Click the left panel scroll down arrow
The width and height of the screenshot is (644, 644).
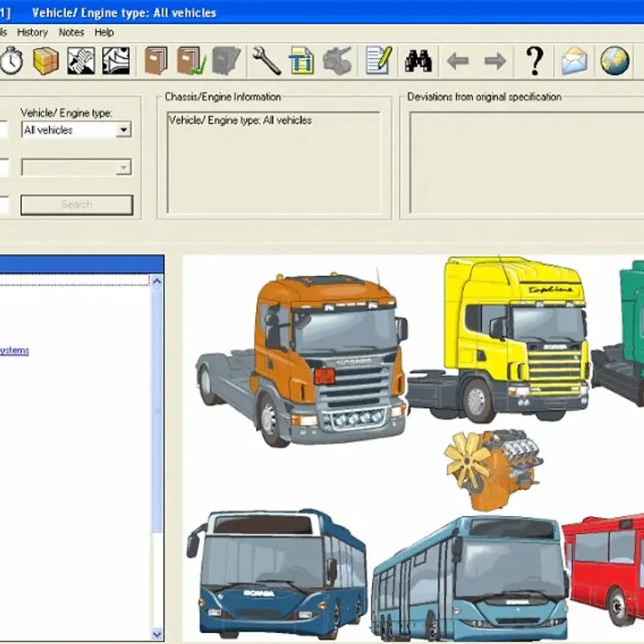click(x=157, y=634)
